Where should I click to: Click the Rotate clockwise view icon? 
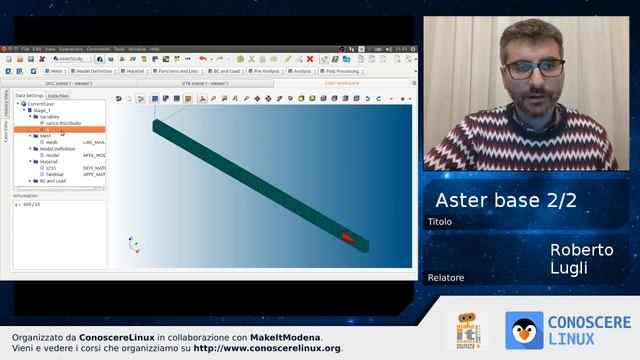[x=378, y=98]
